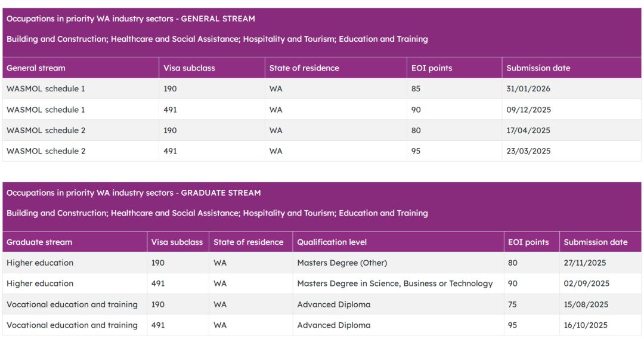644x339 pixels.
Task: Select the 23/03/2025 submission date cell
Action: pos(528,151)
